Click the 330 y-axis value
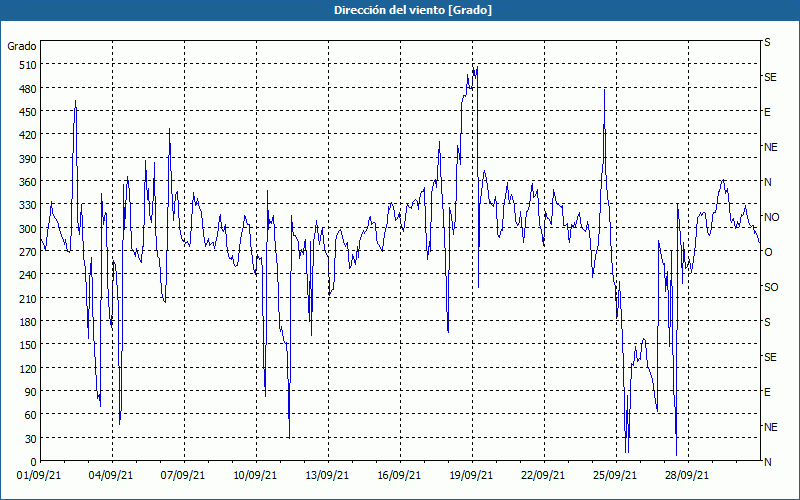Viewport: 800px width, 500px height. [27, 205]
